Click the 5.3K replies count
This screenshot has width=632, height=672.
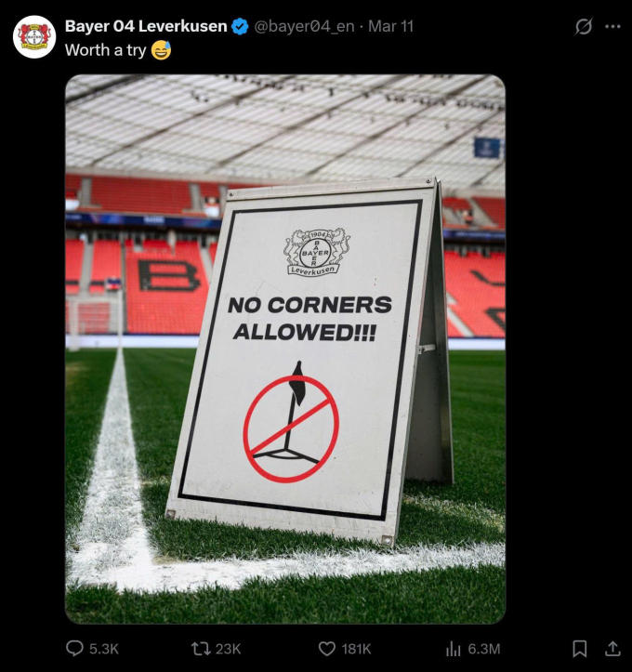[x=104, y=649]
